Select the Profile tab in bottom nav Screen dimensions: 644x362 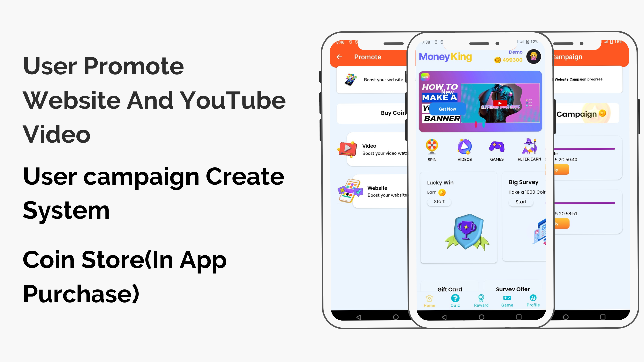pos(533,302)
